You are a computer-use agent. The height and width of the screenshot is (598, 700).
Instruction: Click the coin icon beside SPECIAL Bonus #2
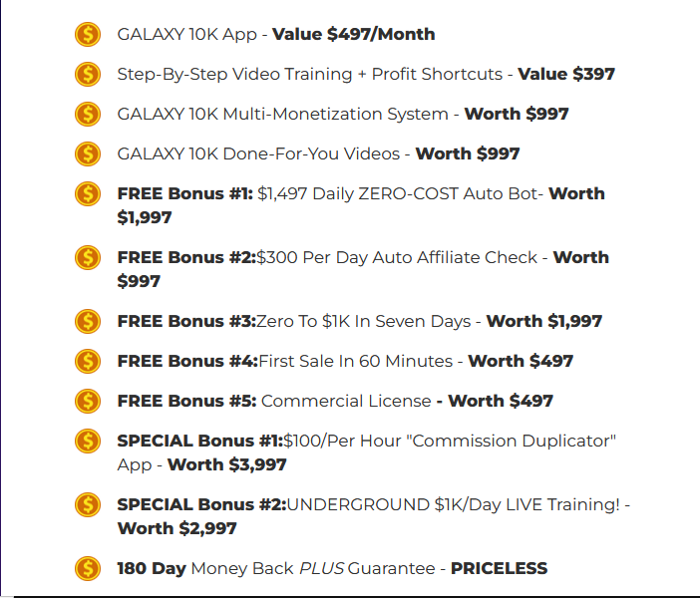point(88,504)
